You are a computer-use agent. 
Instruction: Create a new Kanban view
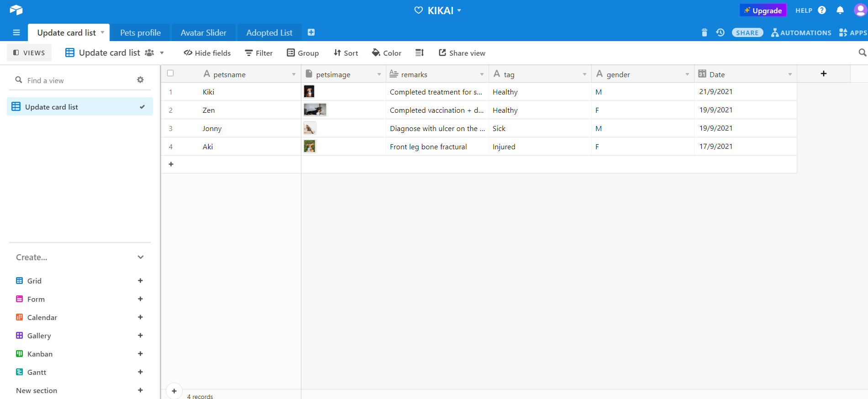140,354
